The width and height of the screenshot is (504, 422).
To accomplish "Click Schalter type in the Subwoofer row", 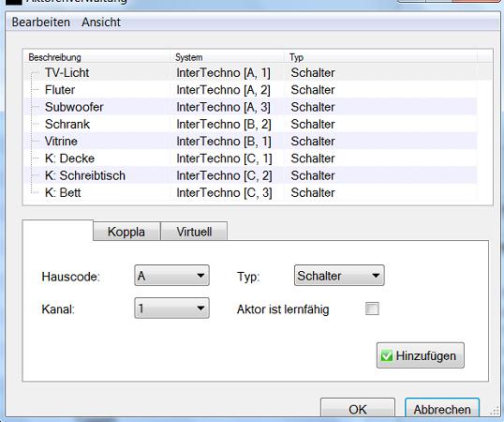I will coord(313,107).
